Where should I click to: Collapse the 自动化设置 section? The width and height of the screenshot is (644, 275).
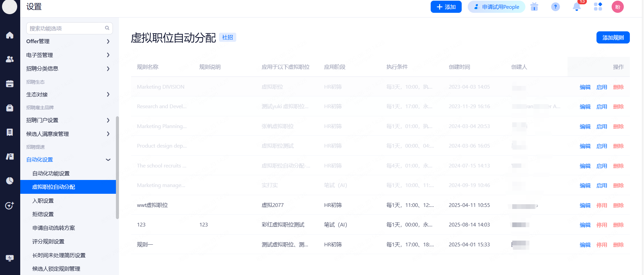coord(108,160)
